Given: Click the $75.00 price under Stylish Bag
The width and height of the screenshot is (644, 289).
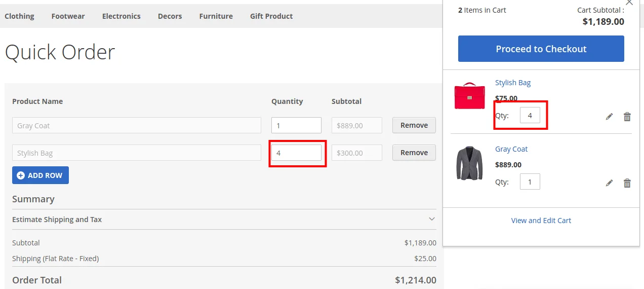Looking at the screenshot, I should pyautogui.click(x=506, y=98).
